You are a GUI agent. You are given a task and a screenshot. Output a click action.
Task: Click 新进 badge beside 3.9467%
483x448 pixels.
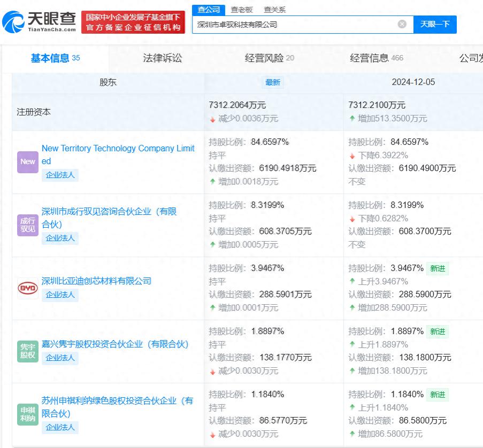[x=438, y=268]
